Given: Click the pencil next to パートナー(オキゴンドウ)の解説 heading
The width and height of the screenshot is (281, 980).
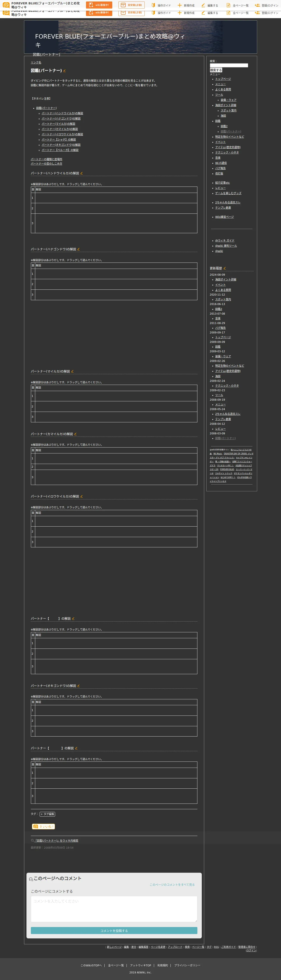Looking at the screenshot, I should coord(79,686).
